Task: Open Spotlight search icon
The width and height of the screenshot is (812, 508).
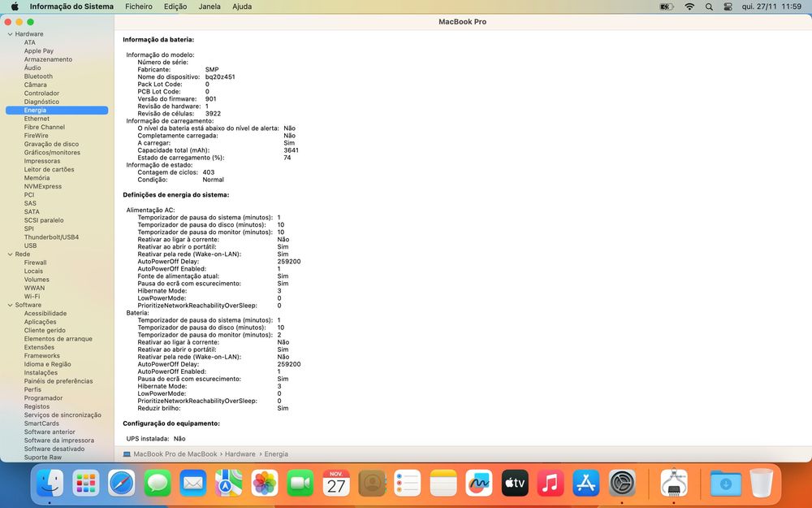Action: (709, 7)
